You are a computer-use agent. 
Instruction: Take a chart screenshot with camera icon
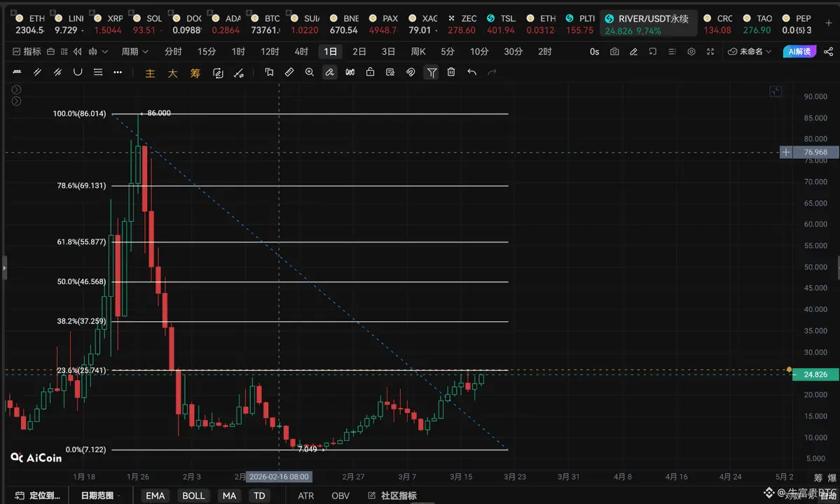click(614, 51)
